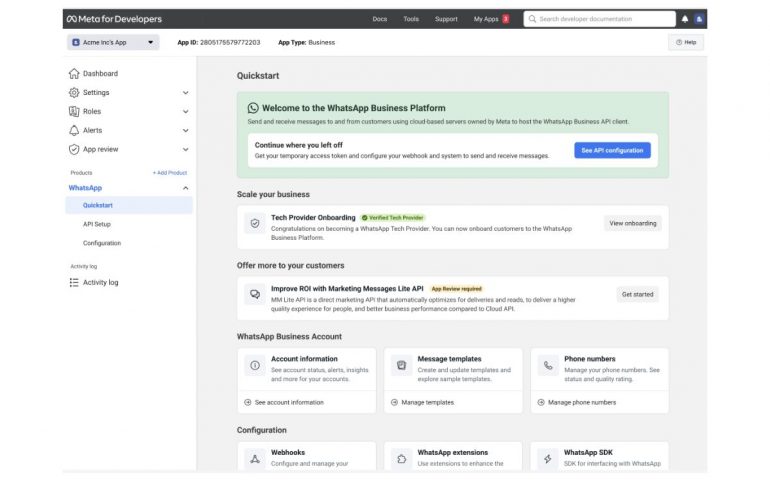Click the WhatsApp extensions card title

tap(452, 452)
